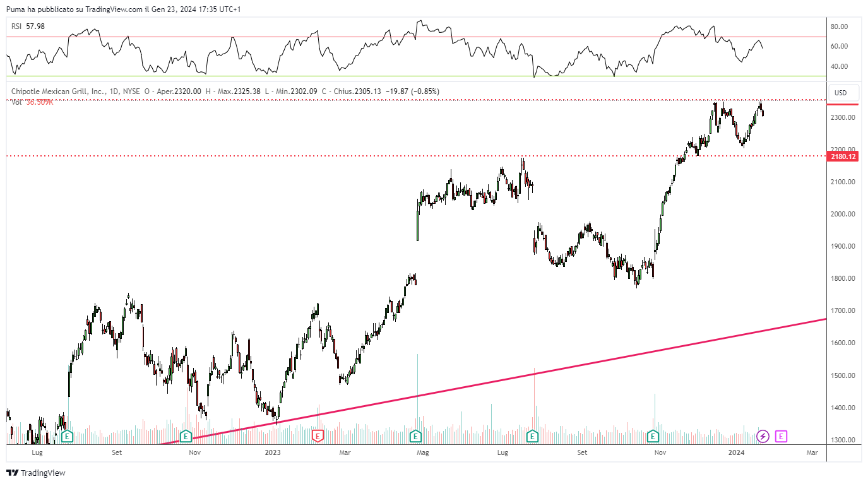Select the dotted red line at 2180.12
This screenshot has height=484, width=868.
417,155
